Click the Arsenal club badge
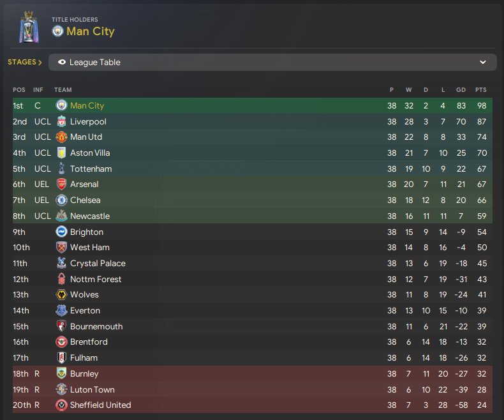 61,184
